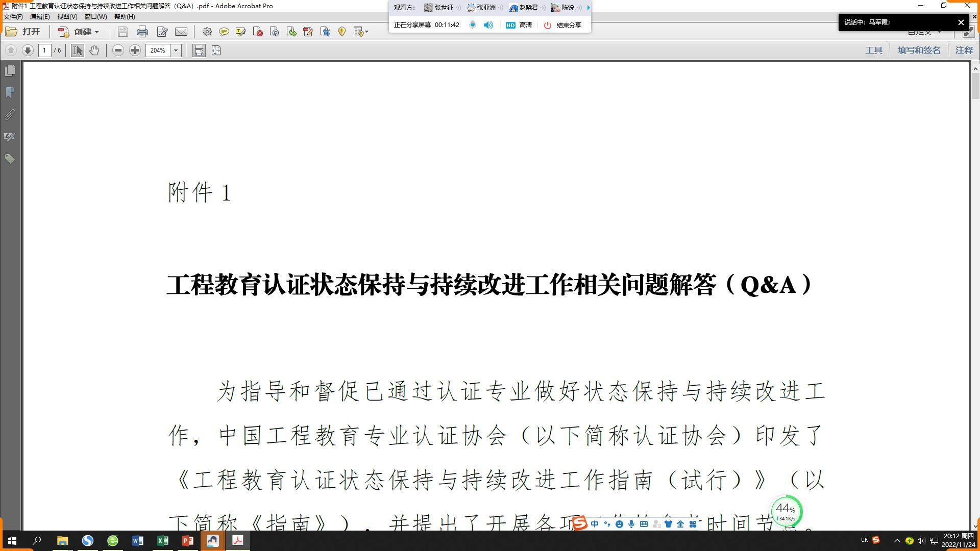980x551 pixels.
Task: Mute the microphone in the sharing bar
Action: [472, 24]
